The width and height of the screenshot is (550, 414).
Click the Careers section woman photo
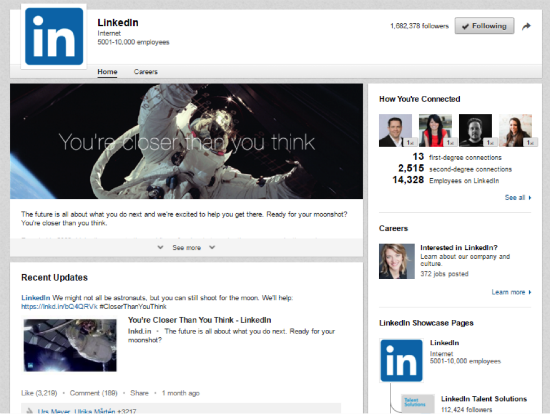[x=396, y=261]
